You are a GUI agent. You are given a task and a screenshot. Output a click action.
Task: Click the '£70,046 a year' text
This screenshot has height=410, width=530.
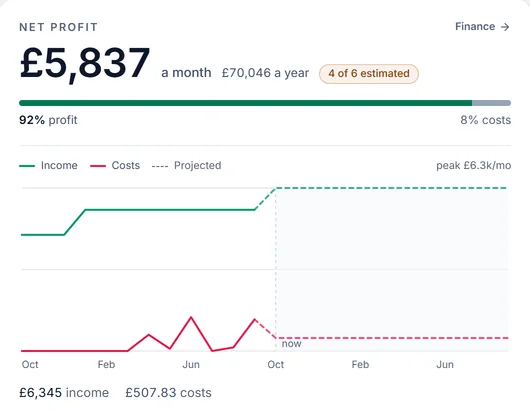click(x=265, y=73)
